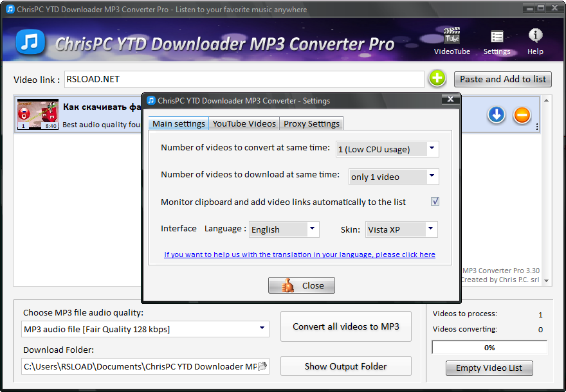Click the browse download folder icon
Screen dimensions: 566x392
(263, 366)
